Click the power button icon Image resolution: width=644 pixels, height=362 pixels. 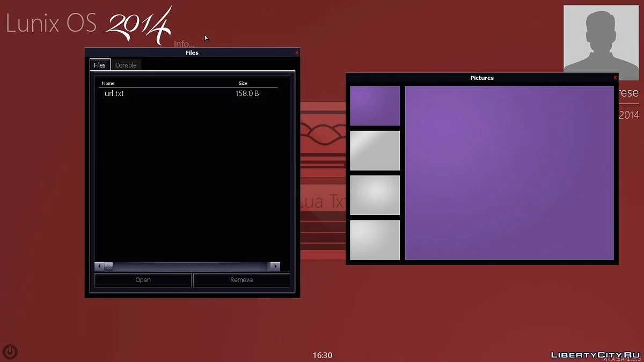10,351
